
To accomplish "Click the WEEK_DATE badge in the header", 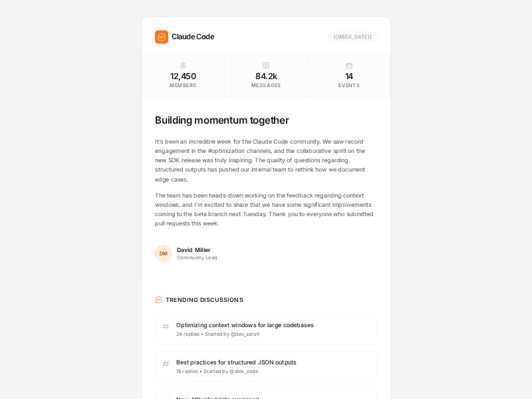I will (x=352, y=37).
